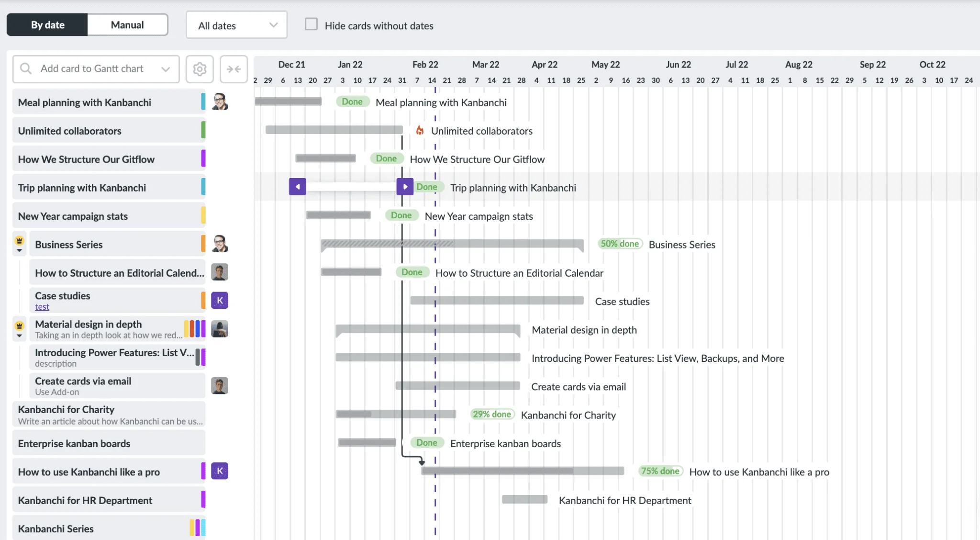
Task: Click the fire icon beside Unlimited collaborators
Action: tap(420, 130)
